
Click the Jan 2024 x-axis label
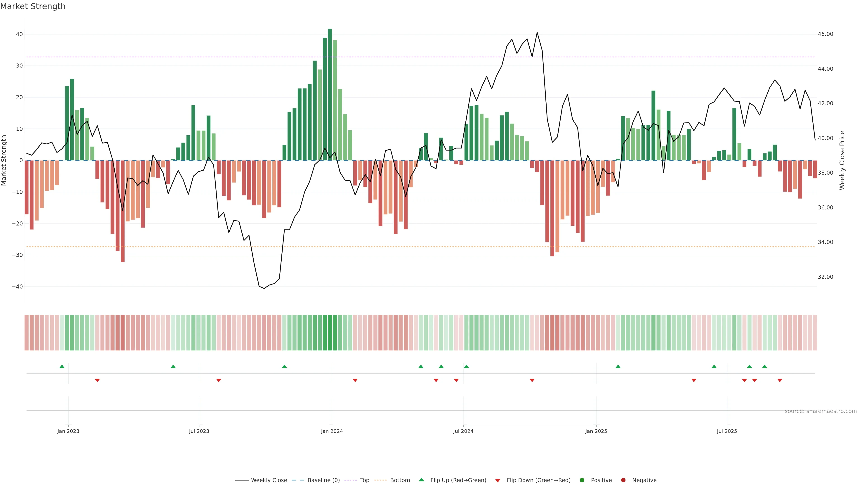[x=332, y=431]
